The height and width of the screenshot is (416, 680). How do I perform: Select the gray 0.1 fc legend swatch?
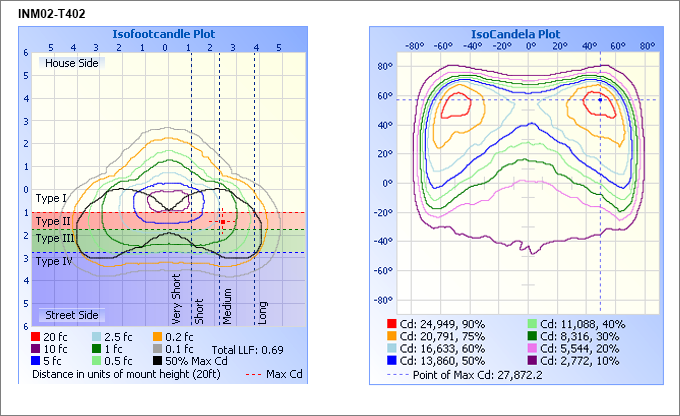(159, 348)
